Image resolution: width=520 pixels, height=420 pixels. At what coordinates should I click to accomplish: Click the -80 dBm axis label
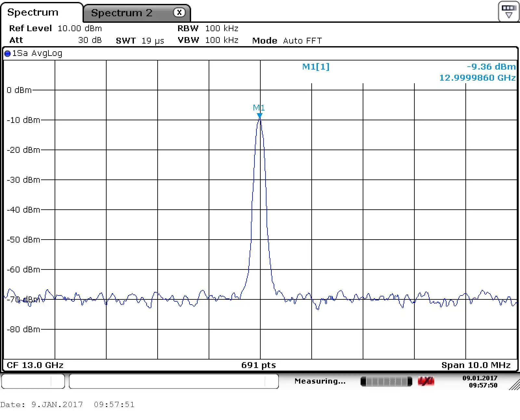(x=23, y=329)
